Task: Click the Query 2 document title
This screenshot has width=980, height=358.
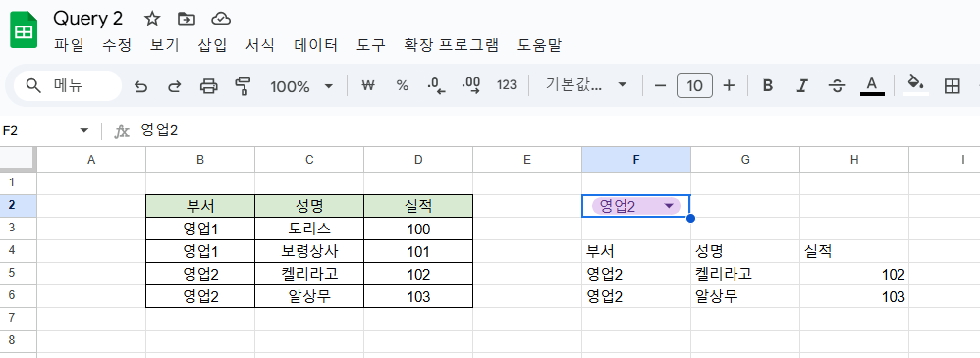Action: [87, 18]
